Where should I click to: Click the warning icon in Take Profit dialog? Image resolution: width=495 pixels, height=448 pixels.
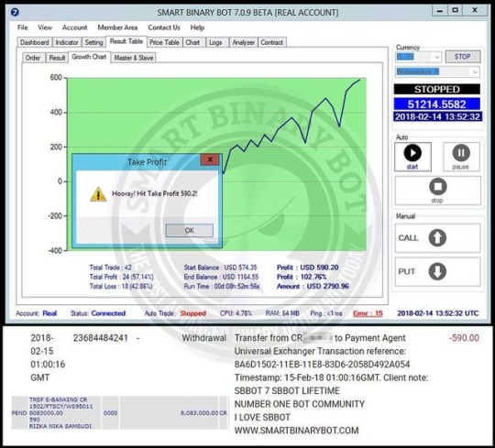pos(98,194)
